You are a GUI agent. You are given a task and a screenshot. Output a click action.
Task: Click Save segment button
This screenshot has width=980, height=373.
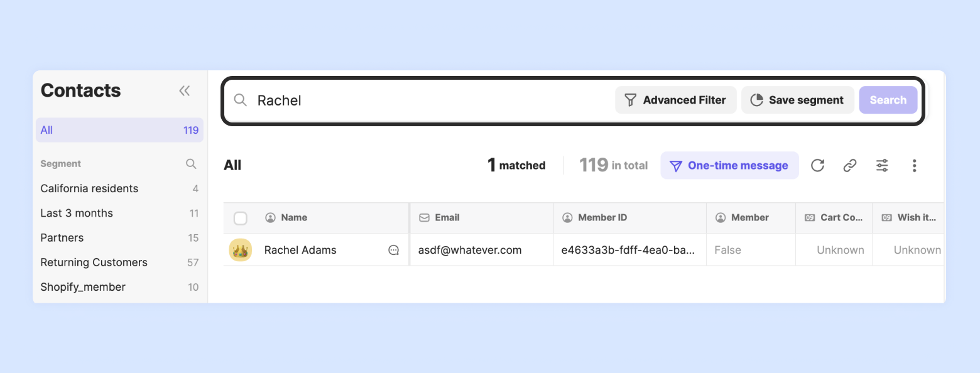(797, 100)
